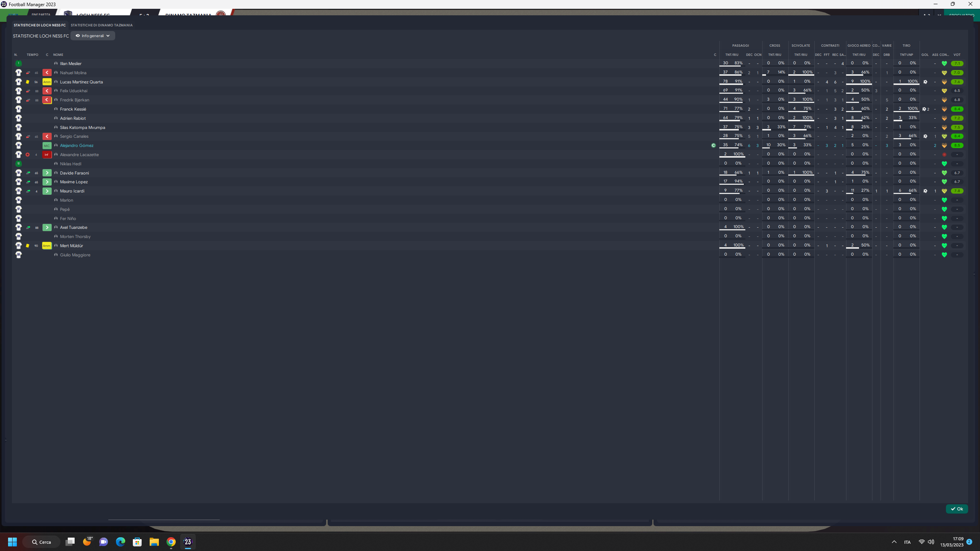The image size is (980, 551).
Task: Click the shirt icon in Morten Thorsby's row
Action: point(18,236)
